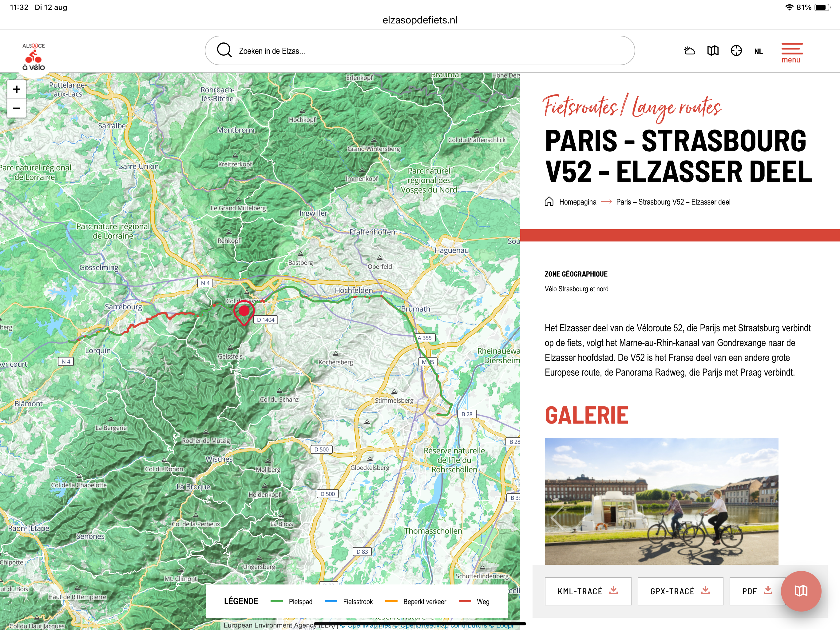Viewport: 840px width, 630px height.
Task: Open the map icon in the header
Action: 713,50
